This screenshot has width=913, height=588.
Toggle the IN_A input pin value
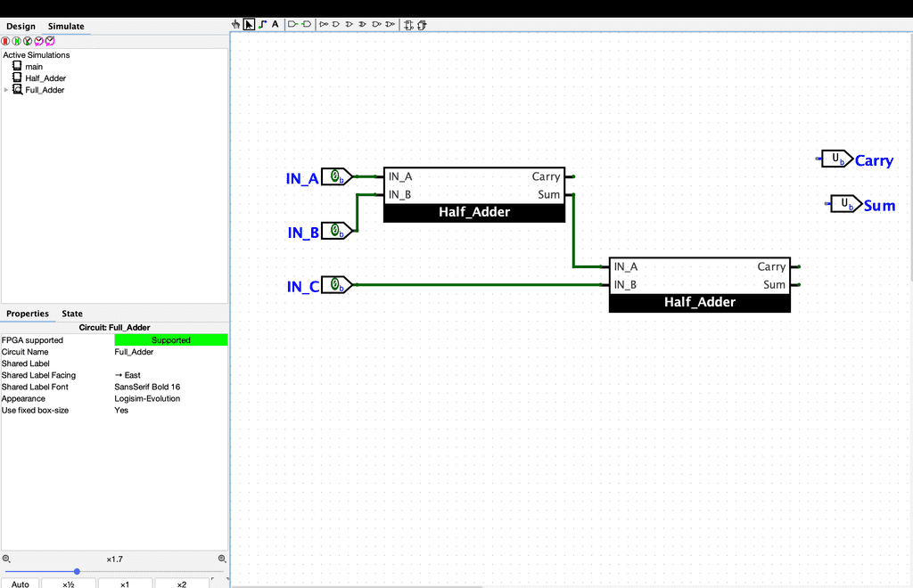tap(334, 176)
